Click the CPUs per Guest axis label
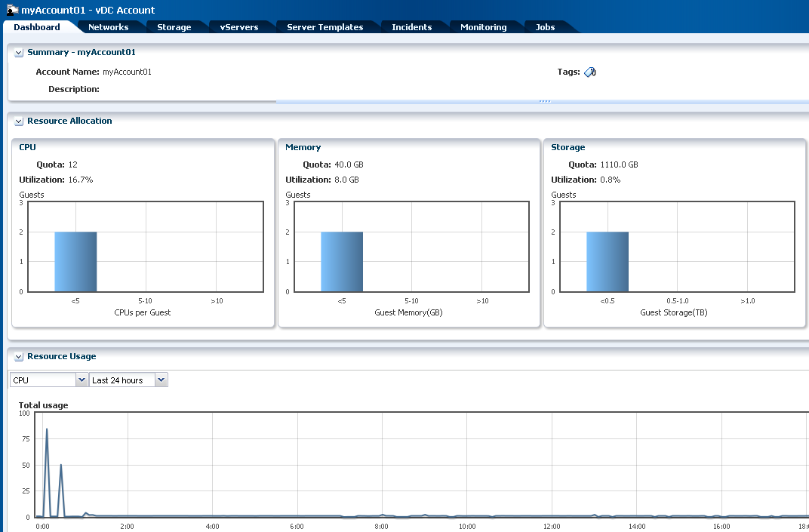Screen dimensions: 809x532 pyautogui.click(x=143, y=312)
